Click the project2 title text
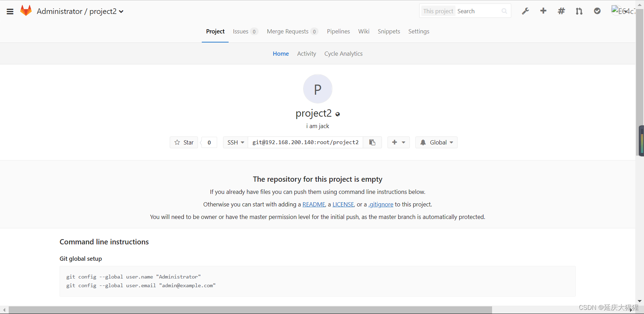The width and height of the screenshot is (644, 314). [314, 113]
